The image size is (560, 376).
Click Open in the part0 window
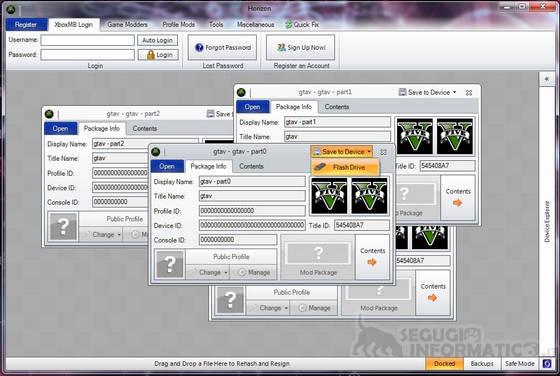[x=167, y=166]
